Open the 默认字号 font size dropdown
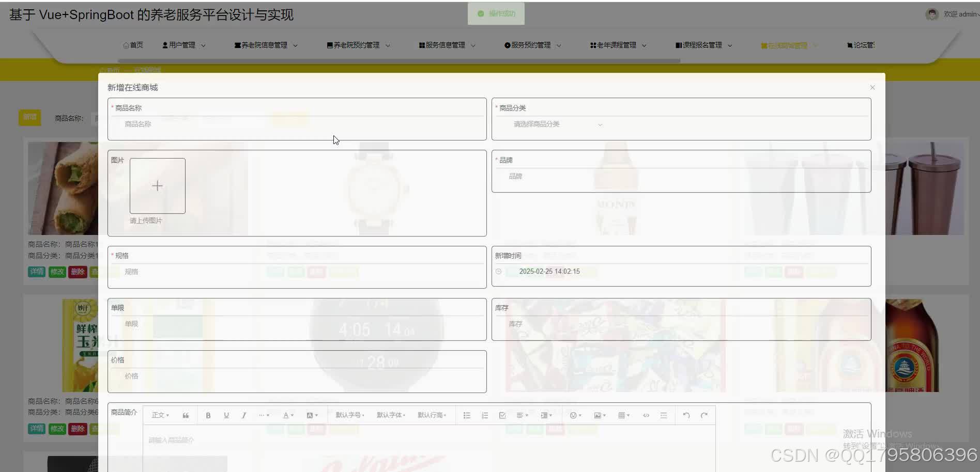Screen dimensions: 980x472 click(x=350, y=415)
